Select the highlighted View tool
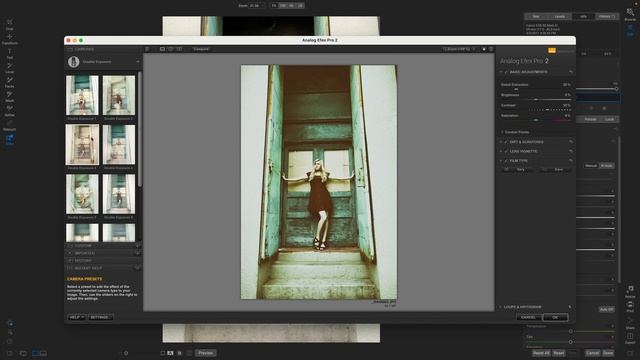This screenshot has height=360, width=640. click(9, 140)
